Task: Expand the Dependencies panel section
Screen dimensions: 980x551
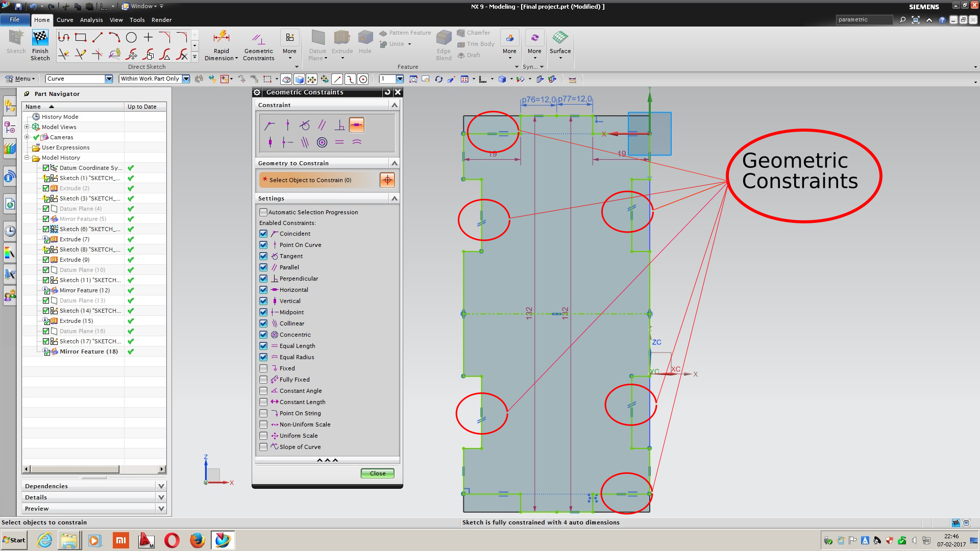Action: 161,486
